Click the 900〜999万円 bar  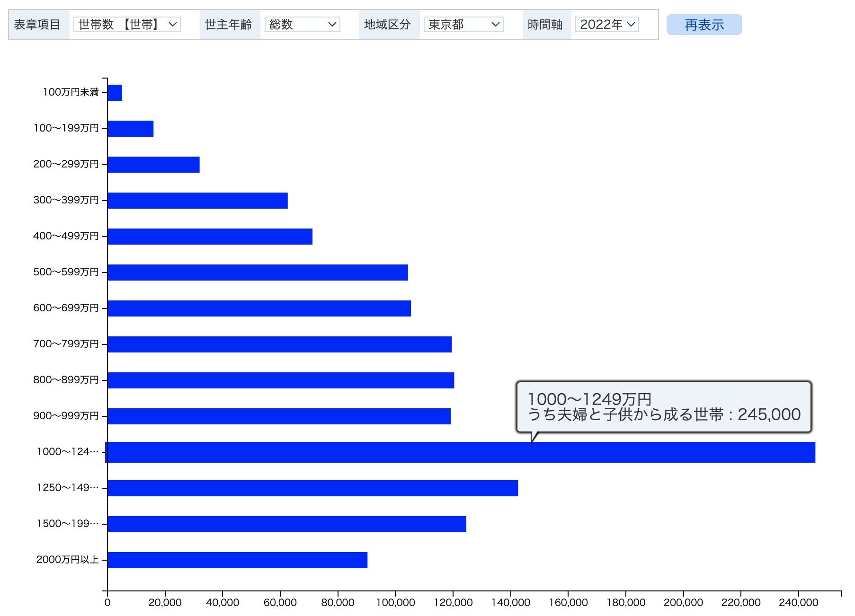[x=279, y=416]
